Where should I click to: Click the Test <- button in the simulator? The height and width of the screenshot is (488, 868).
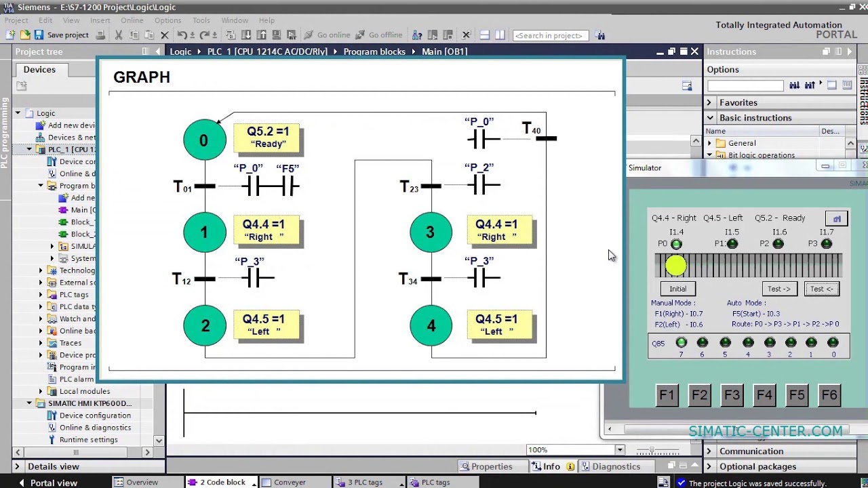click(x=821, y=289)
